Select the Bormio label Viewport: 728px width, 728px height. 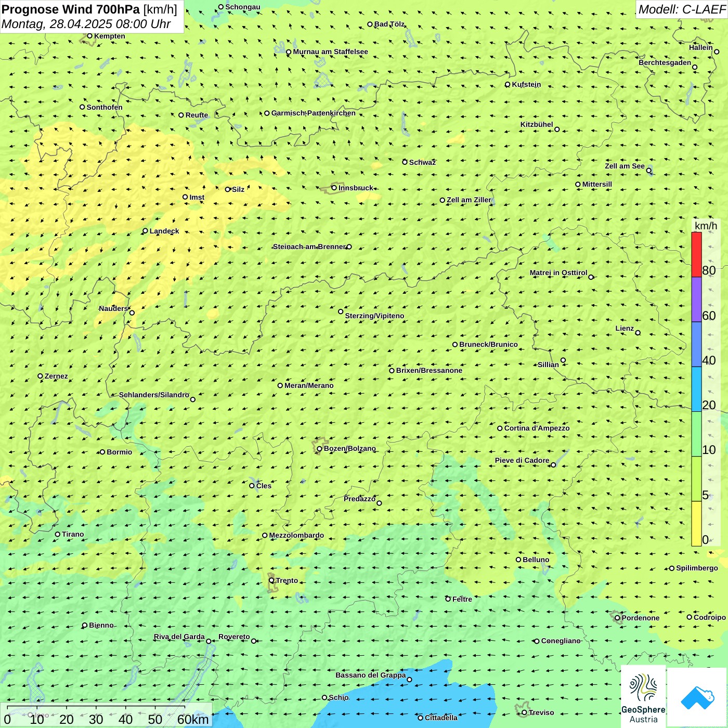point(119,452)
